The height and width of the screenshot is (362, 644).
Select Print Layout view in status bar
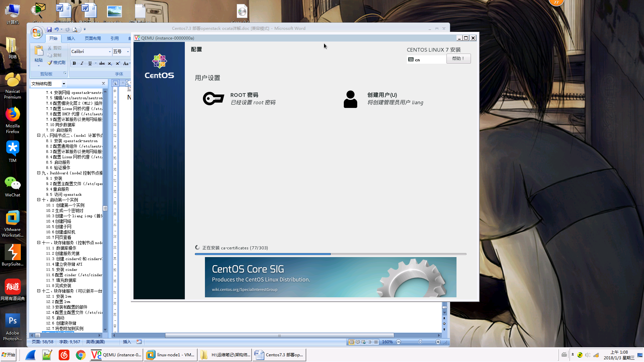click(352, 342)
